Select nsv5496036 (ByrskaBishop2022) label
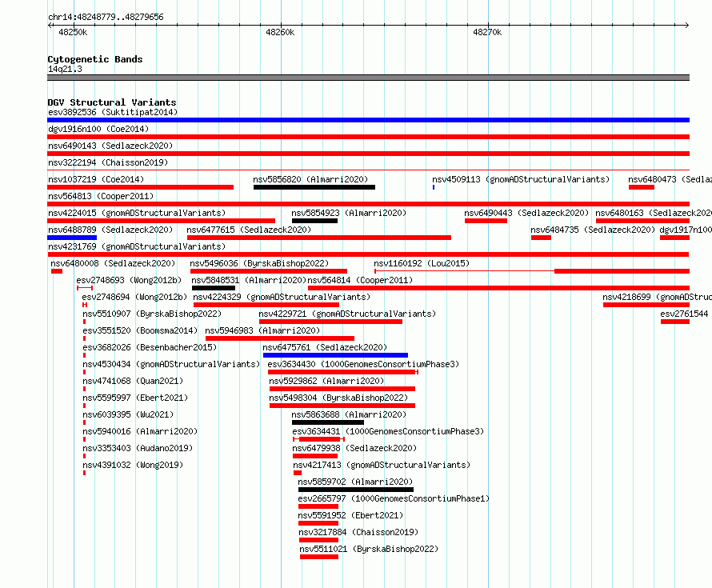712x588 pixels. (259, 263)
